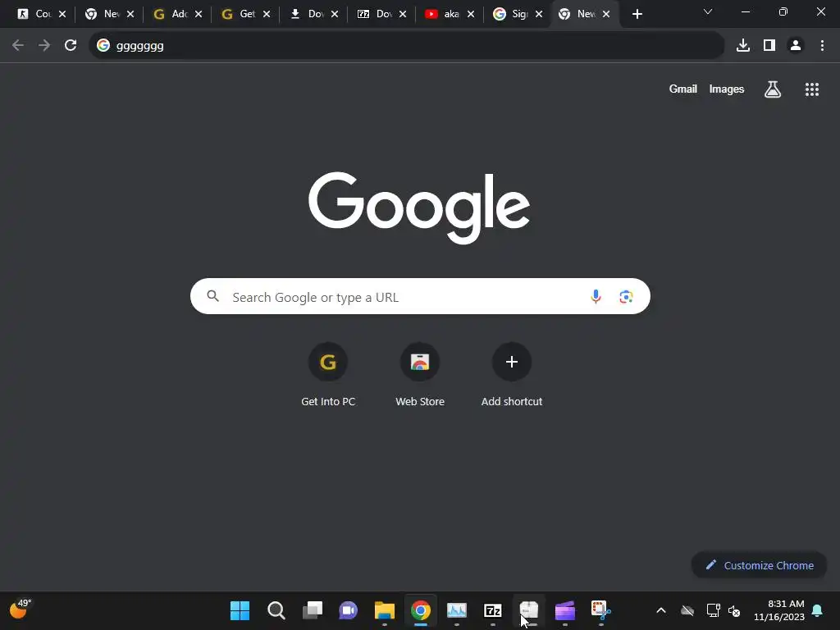This screenshot has height=630, width=840.
Task: Click the Google search box
Action: pos(420,296)
